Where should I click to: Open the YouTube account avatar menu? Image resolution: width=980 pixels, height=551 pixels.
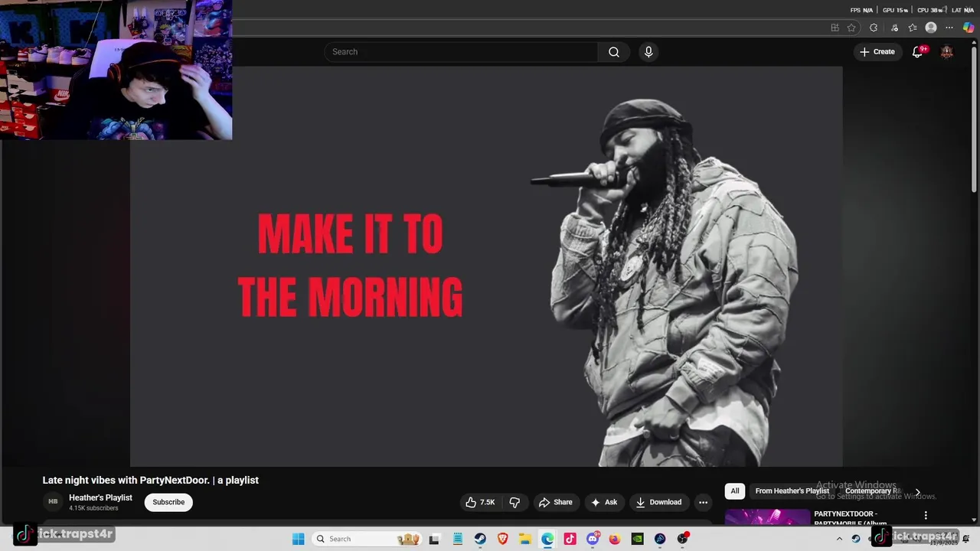click(x=947, y=52)
